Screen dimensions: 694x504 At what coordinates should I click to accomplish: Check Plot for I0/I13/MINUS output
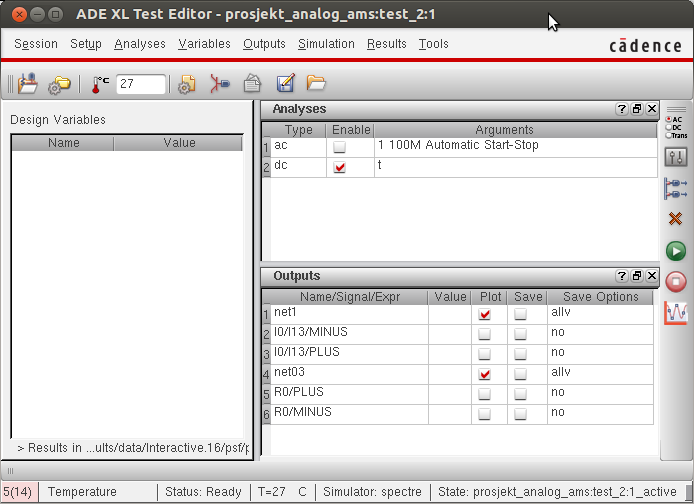tap(485, 334)
